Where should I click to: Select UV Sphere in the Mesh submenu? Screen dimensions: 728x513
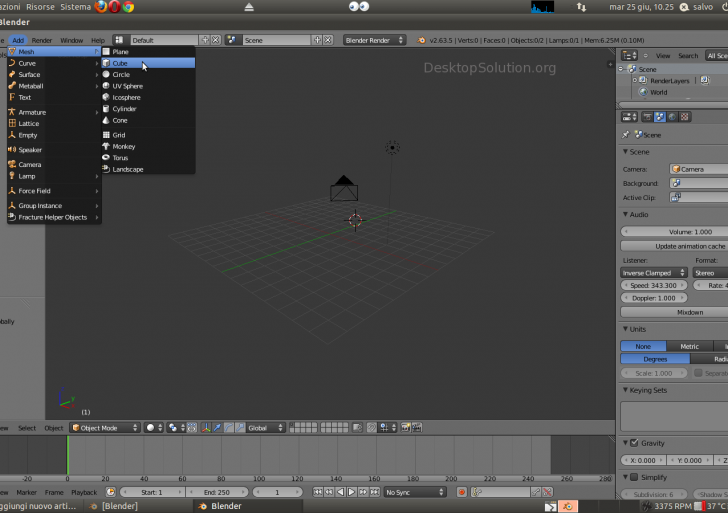pyautogui.click(x=127, y=86)
